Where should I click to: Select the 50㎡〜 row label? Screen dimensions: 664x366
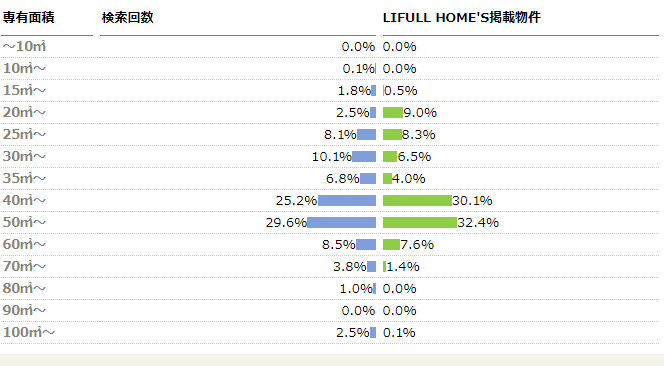pos(24,222)
